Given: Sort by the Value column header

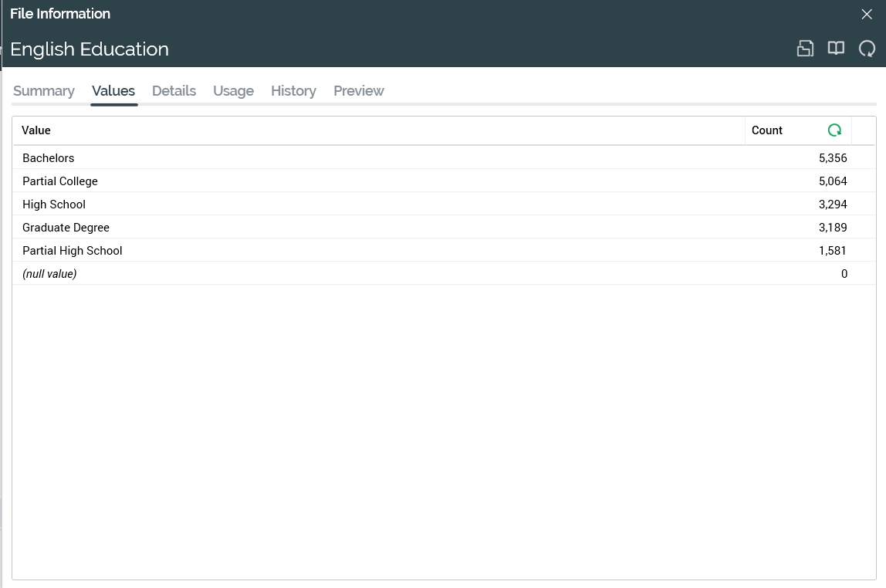Looking at the screenshot, I should pyautogui.click(x=36, y=130).
